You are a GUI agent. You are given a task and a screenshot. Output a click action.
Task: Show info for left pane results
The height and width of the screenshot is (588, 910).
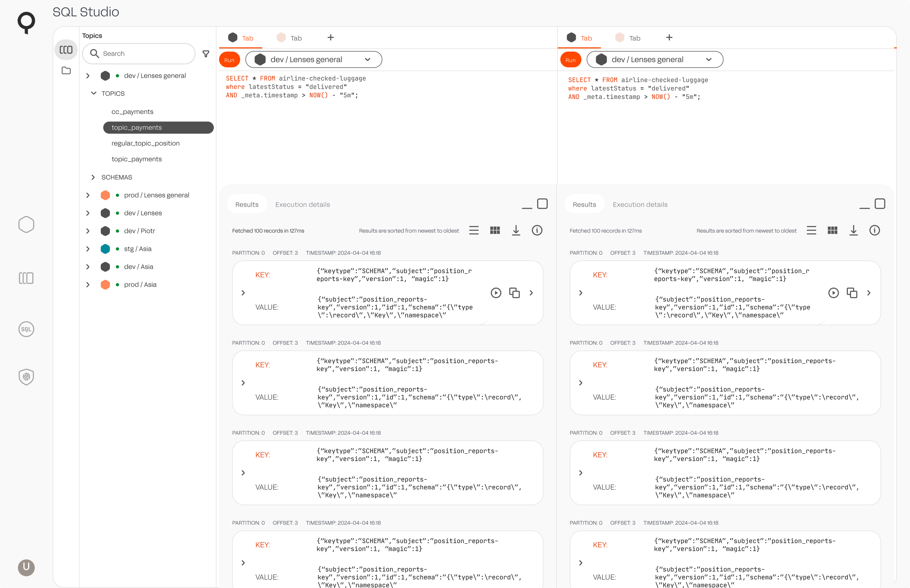(x=537, y=230)
